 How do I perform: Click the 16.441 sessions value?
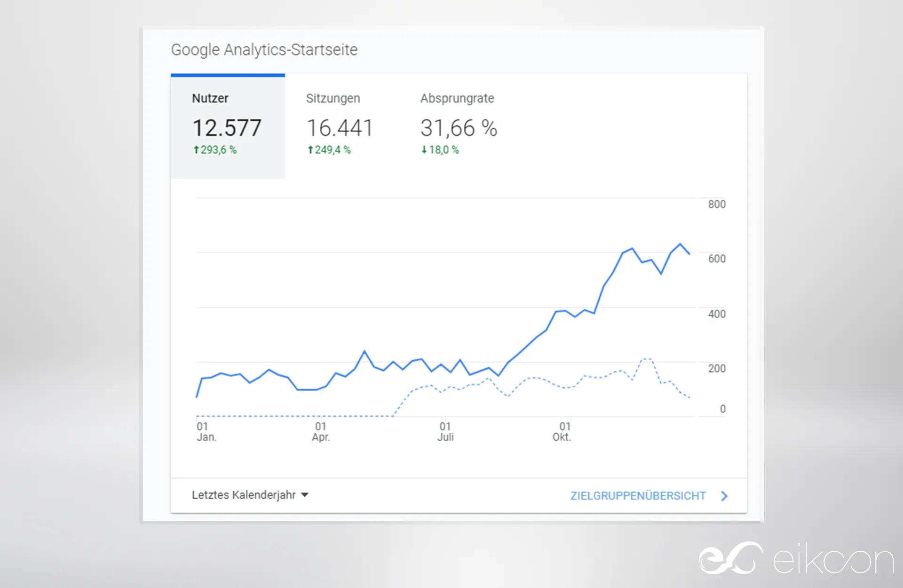340,128
